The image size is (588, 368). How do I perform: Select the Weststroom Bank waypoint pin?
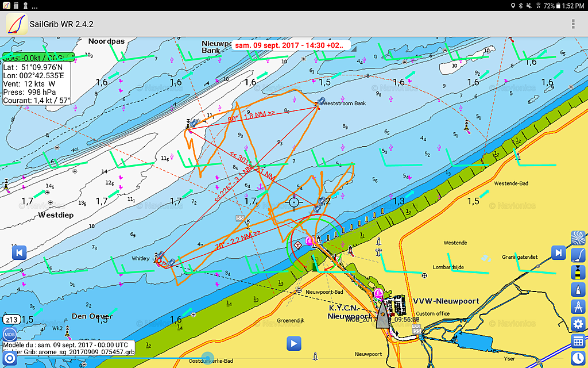click(x=320, y=102)
